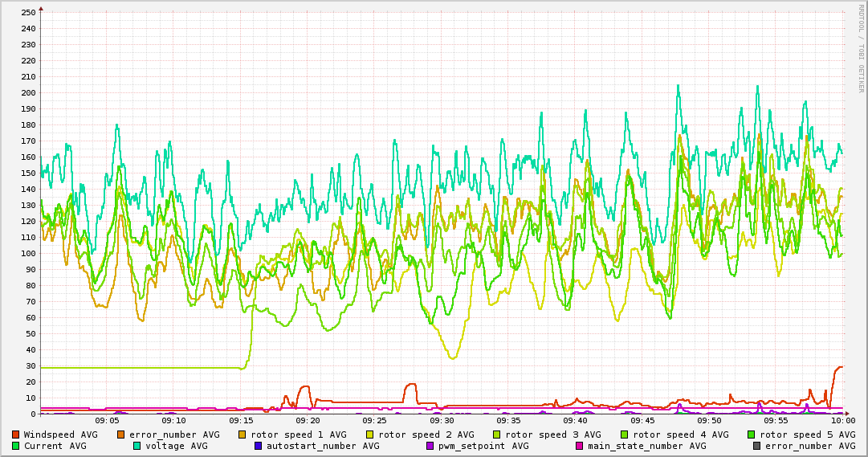Image resolution: width=868 pixels, height=457 pixels.
Task: Click the orange error_number AVG legend swatch
Action: pos(120,435)
